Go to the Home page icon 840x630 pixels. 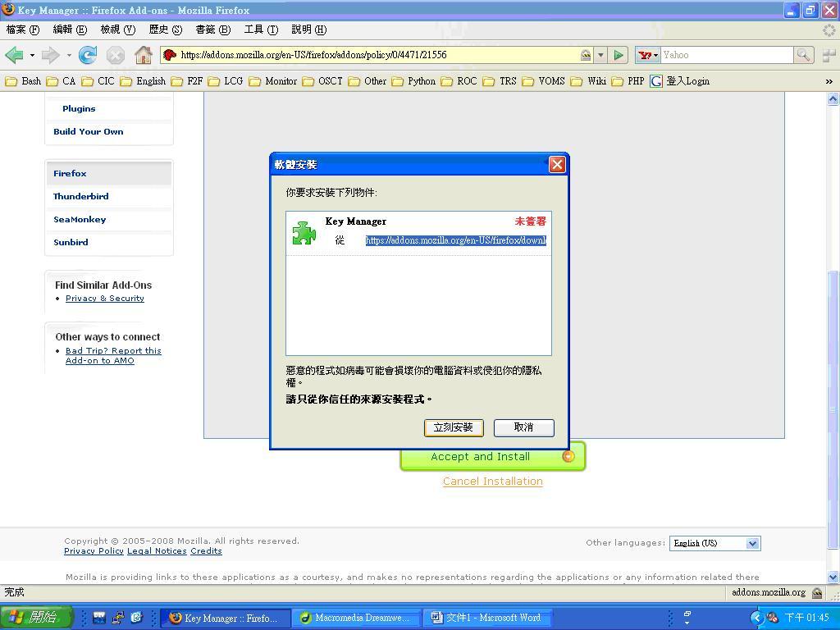tap(143, 55)
